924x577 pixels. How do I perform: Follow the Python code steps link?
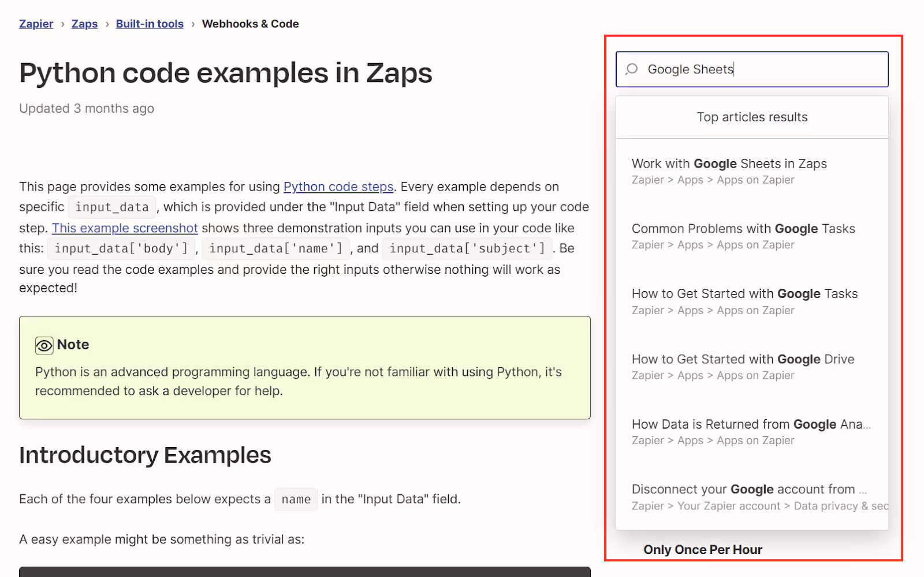(338, 187)
